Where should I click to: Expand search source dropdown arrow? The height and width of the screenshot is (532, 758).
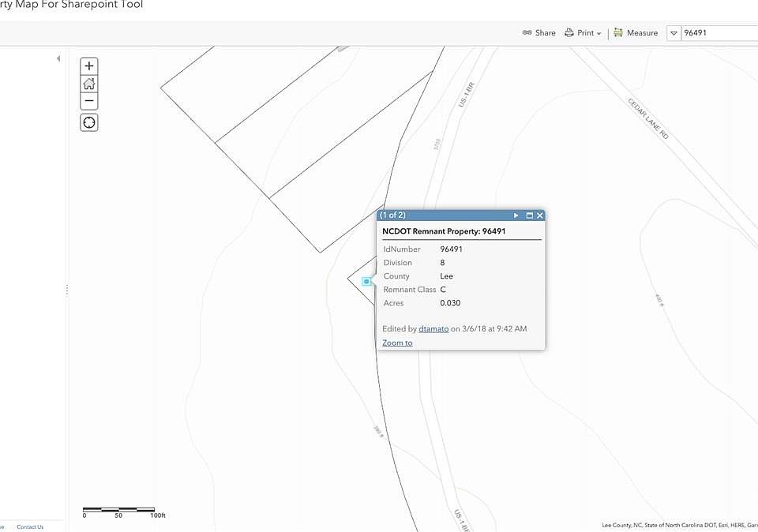click(x=674, y=33)
